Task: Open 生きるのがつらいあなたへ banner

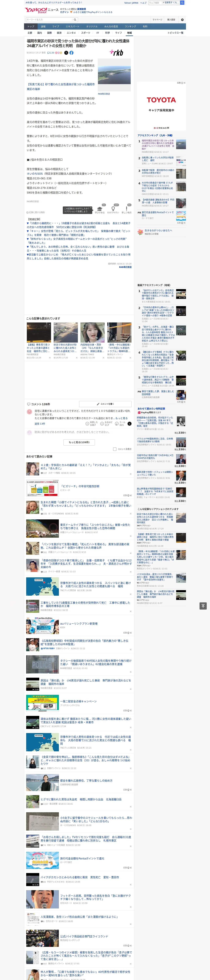Action: (161, 232)
